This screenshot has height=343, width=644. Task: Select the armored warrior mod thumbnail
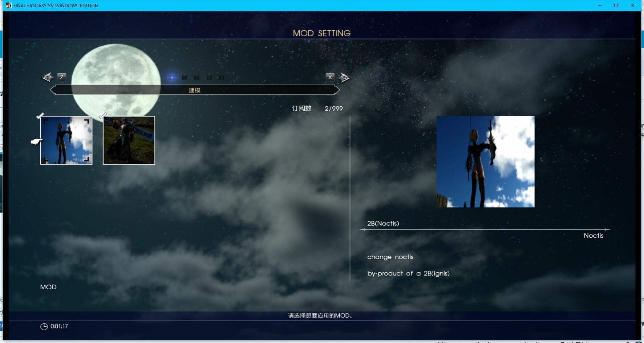(129, 140)
